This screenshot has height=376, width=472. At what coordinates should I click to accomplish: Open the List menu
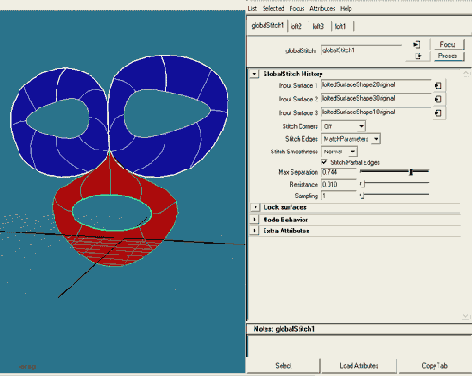[252, 8]
